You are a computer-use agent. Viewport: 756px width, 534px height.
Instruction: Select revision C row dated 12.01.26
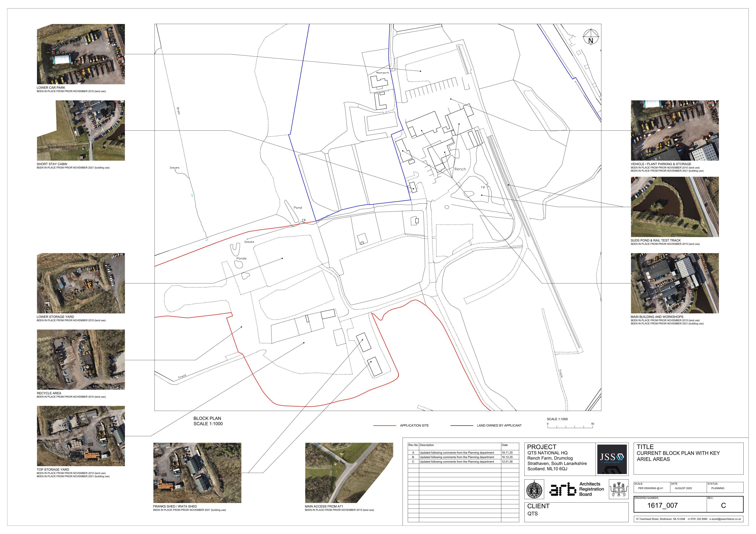point(463,461)
